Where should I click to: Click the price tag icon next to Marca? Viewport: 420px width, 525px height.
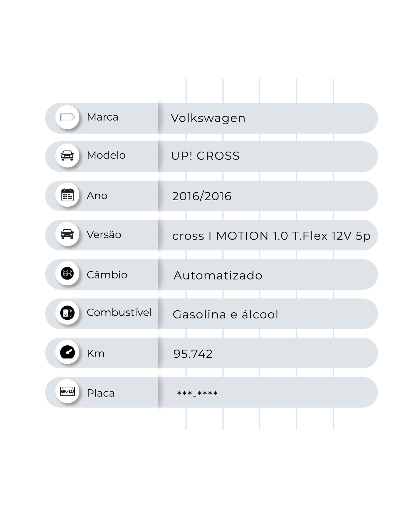(67, 117)
